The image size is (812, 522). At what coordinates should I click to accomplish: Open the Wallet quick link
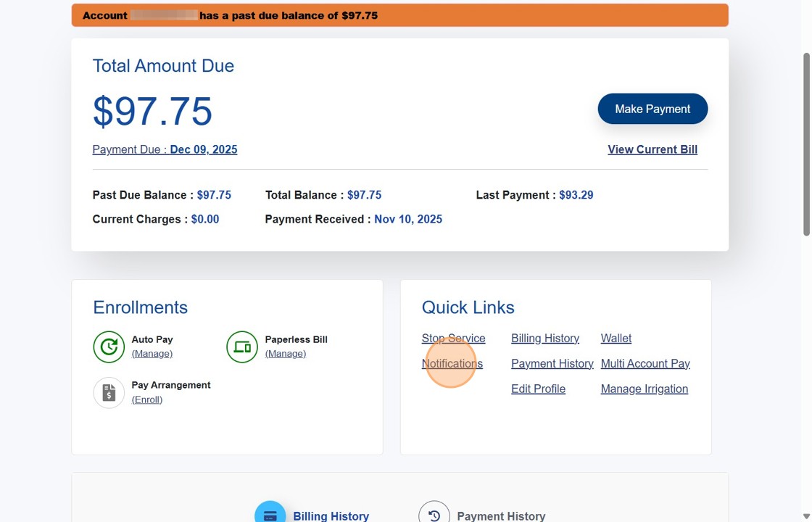coord(616,339)
